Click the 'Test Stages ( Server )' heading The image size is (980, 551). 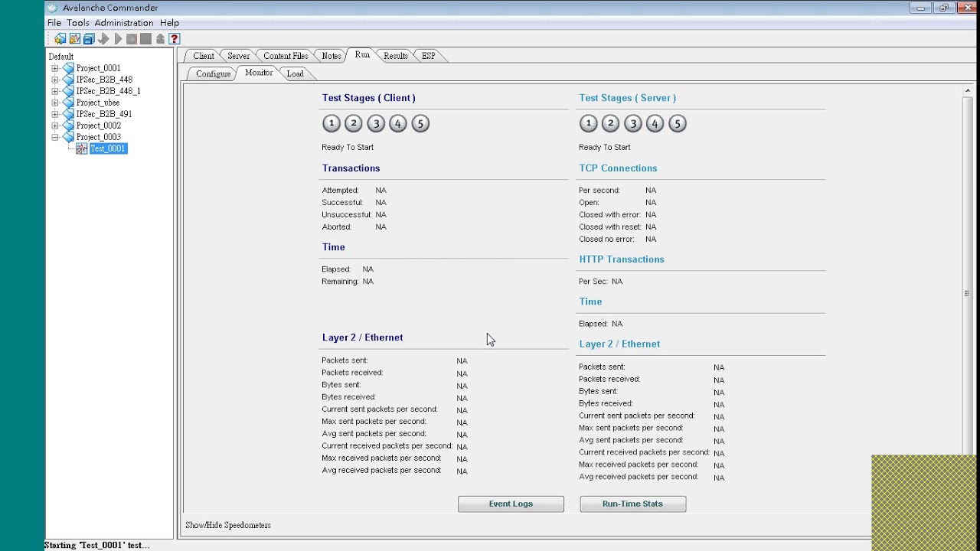point(627,98)
